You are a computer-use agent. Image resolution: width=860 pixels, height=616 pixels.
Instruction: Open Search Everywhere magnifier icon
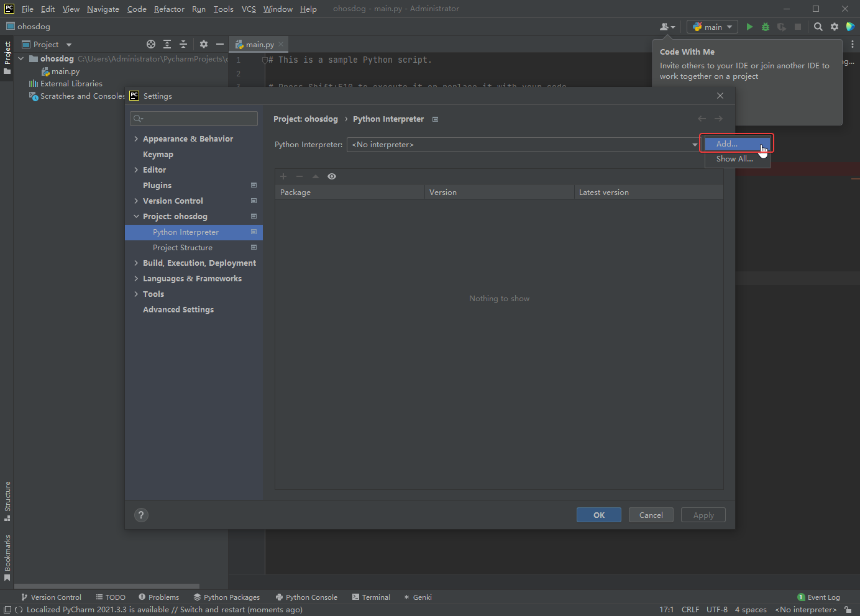818,27
